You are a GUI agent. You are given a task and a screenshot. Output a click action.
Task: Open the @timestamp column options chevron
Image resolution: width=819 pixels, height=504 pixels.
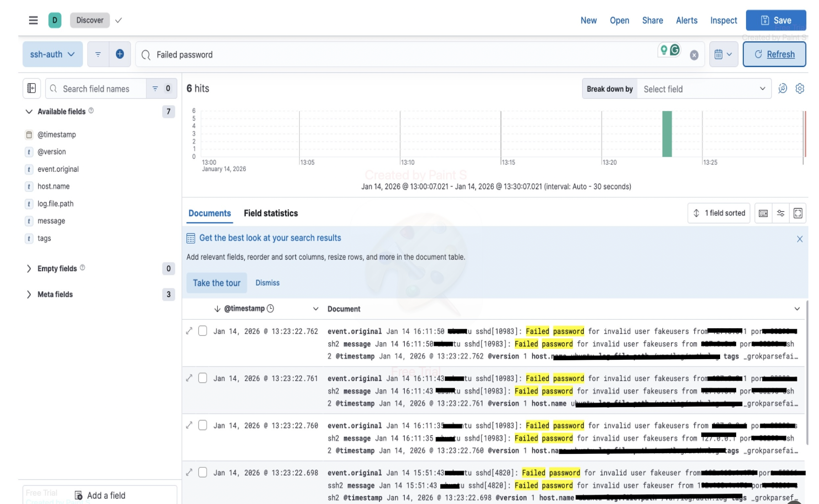(315, 309)
